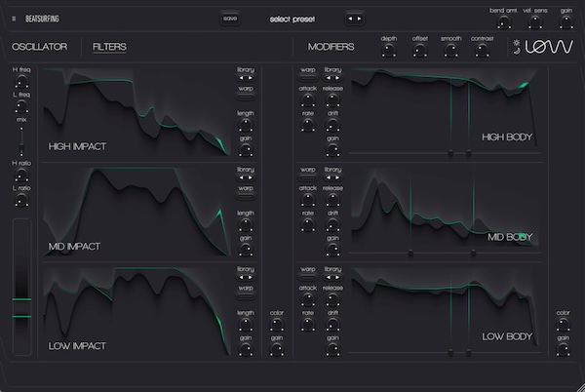
Task: Change the Mid Body library selection arrows
Action: point(332,176)
